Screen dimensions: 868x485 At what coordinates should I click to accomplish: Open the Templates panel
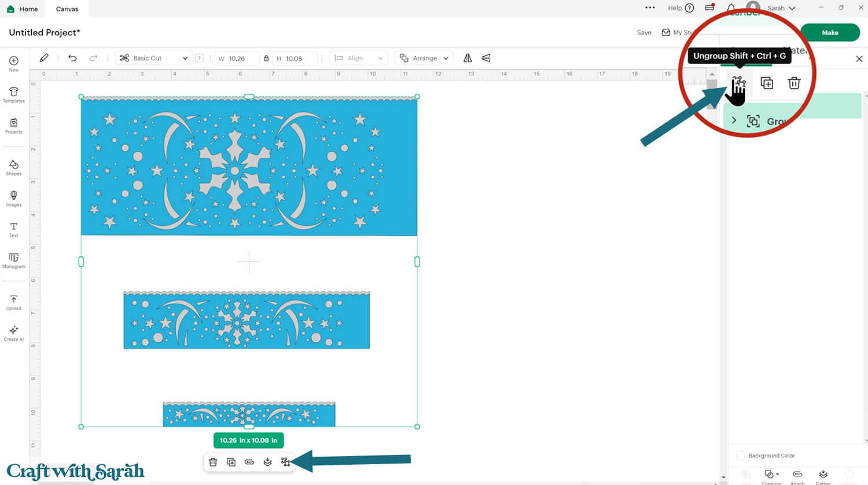click(14, 95)
